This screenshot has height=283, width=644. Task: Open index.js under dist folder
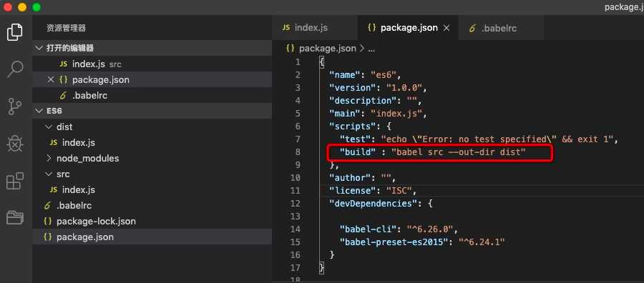click(x=152, y=143)
